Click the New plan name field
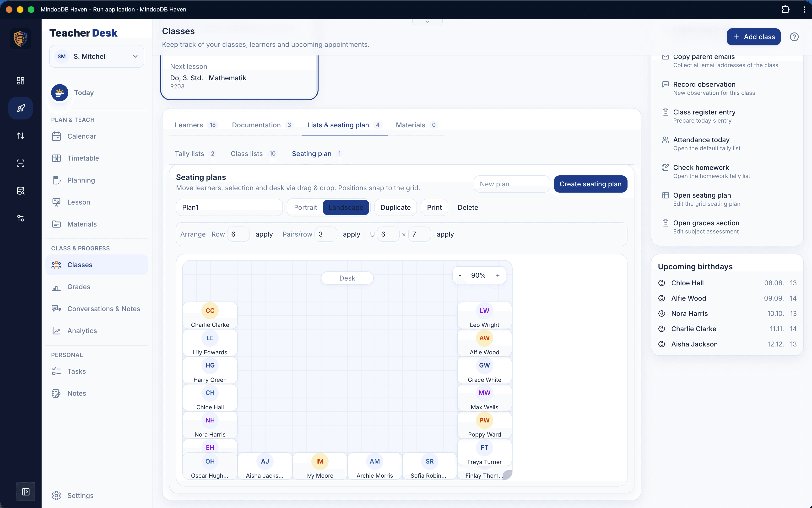Image resolution: width=812 pixels, height=508 pixels. [x=512, y=184]
